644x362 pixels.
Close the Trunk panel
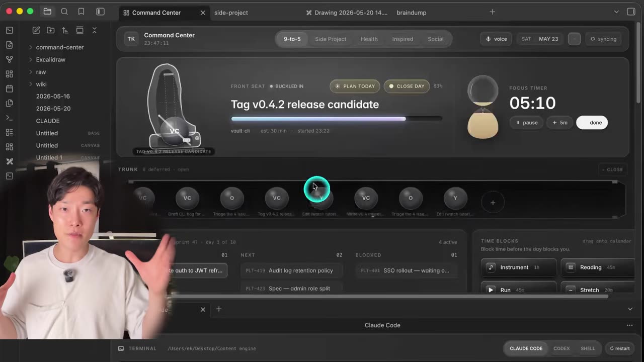click(612, 169)
